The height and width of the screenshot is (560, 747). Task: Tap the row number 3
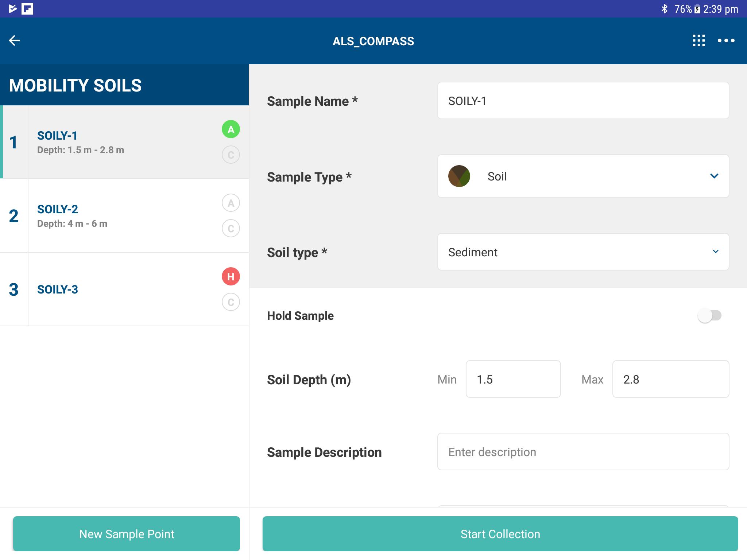point(13,289)
